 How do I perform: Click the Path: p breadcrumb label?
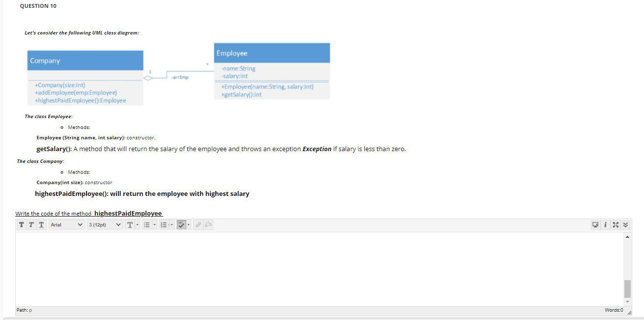tap(24, 310)
